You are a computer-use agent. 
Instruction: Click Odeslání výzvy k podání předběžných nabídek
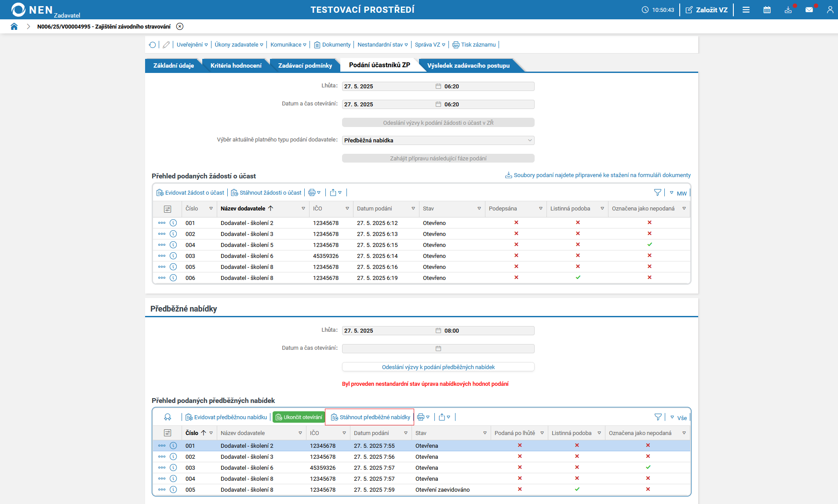click(438, 367)
